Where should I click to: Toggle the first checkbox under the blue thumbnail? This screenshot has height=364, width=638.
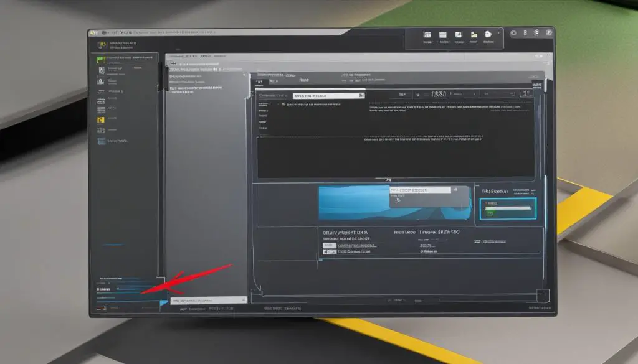click(x=327, y=245)
